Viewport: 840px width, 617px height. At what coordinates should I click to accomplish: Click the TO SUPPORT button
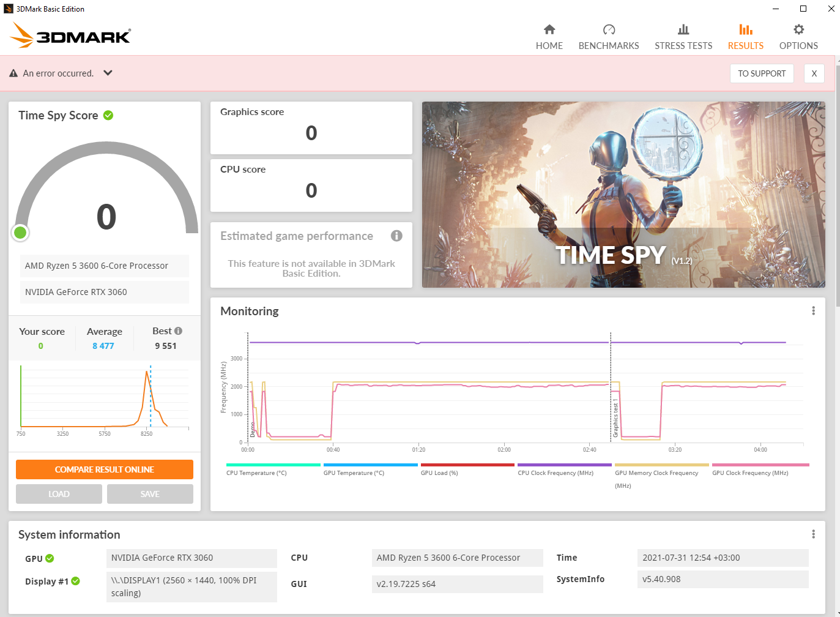(x=762, y=73)
